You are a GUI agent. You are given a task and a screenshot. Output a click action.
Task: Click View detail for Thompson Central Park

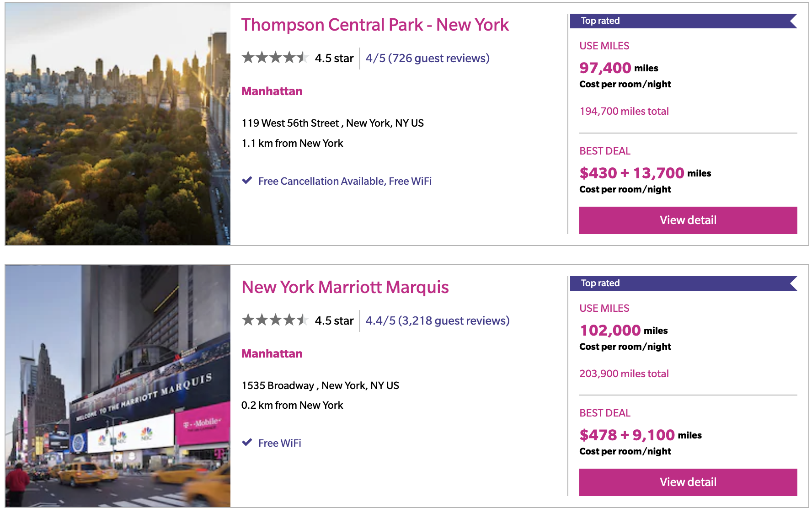coord(688,220)
